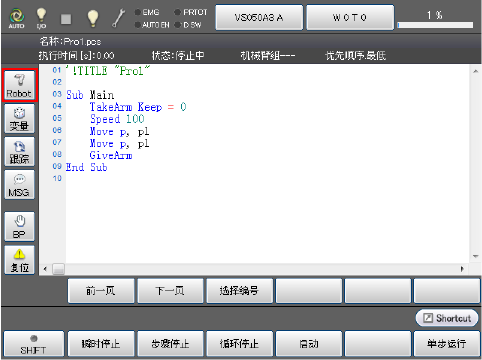Click the scroll down arrow in code view

[x=475, y=256]
